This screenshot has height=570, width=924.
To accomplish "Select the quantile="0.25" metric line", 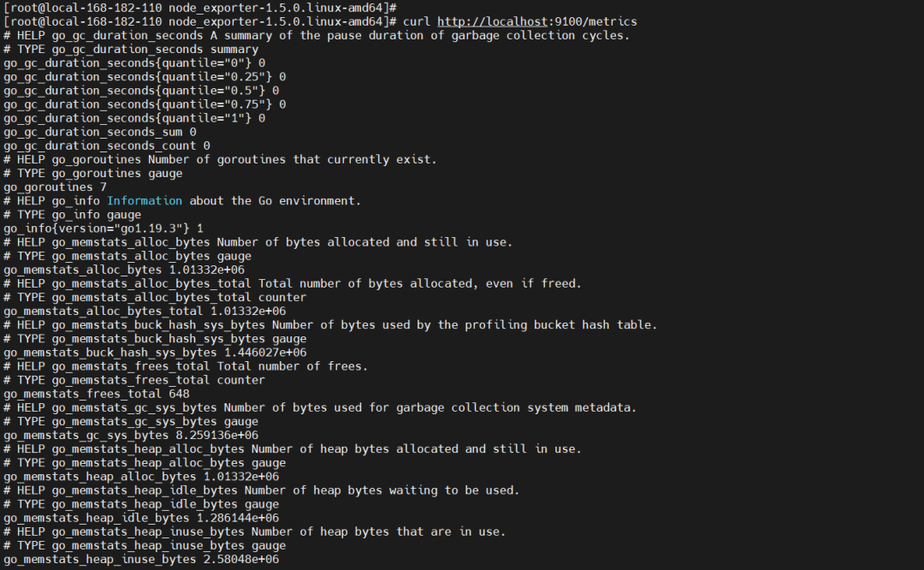I will pyautogui.click(x=145, y=77).
